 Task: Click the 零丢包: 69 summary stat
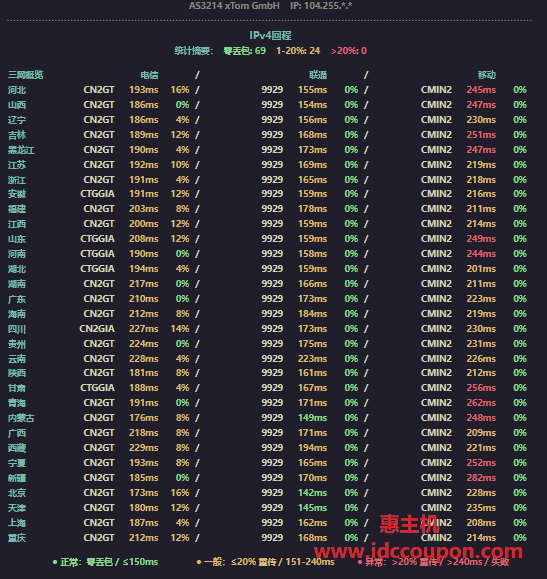coord(245,51)
